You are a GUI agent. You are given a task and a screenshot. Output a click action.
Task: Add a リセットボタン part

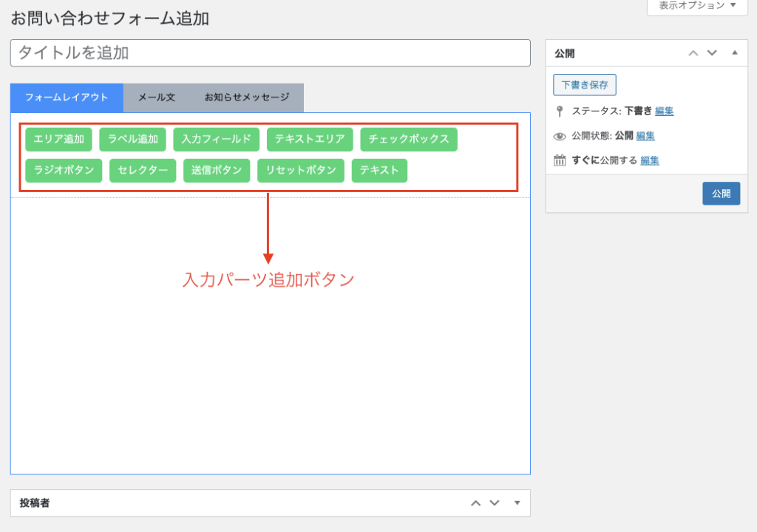coord(300,170)
